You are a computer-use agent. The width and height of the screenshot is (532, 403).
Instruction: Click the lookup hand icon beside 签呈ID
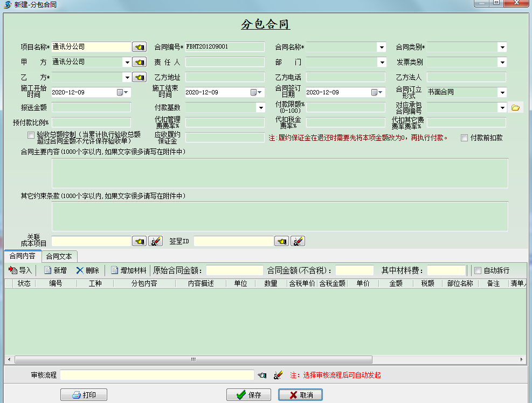(282, 241)
